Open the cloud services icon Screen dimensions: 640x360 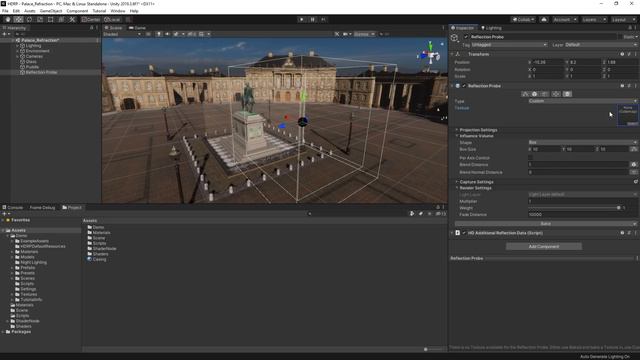[544, 19]
